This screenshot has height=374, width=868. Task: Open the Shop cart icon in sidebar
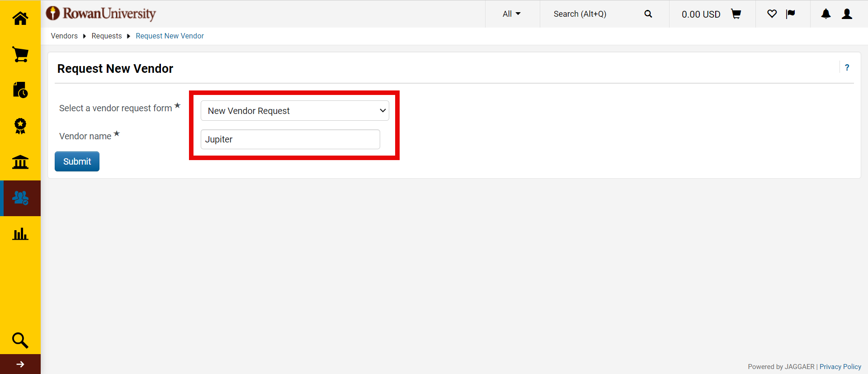click(20, 54)
